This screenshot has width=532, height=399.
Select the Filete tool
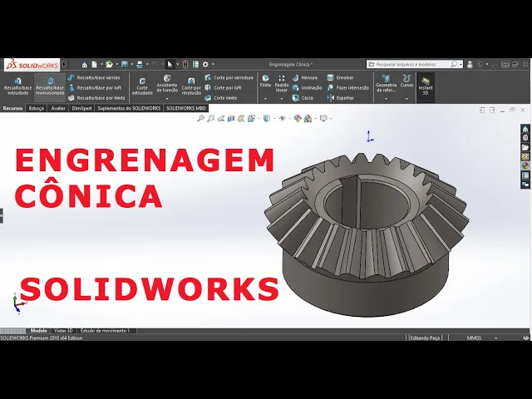tap(265, 81)
